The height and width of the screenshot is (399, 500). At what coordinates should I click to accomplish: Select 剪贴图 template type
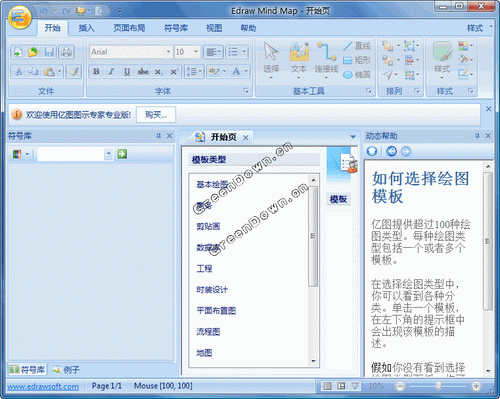point(208,226)
